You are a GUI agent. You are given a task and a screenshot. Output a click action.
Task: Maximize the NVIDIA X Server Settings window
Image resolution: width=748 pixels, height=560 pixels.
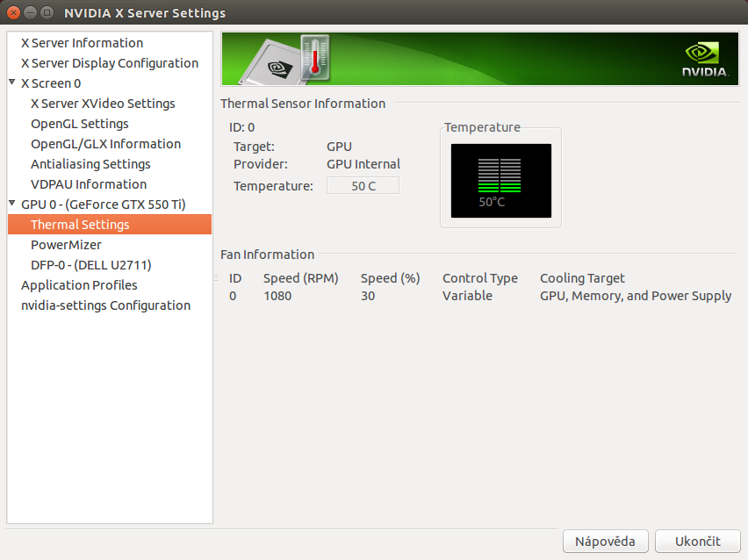click(x=47, y=13)
